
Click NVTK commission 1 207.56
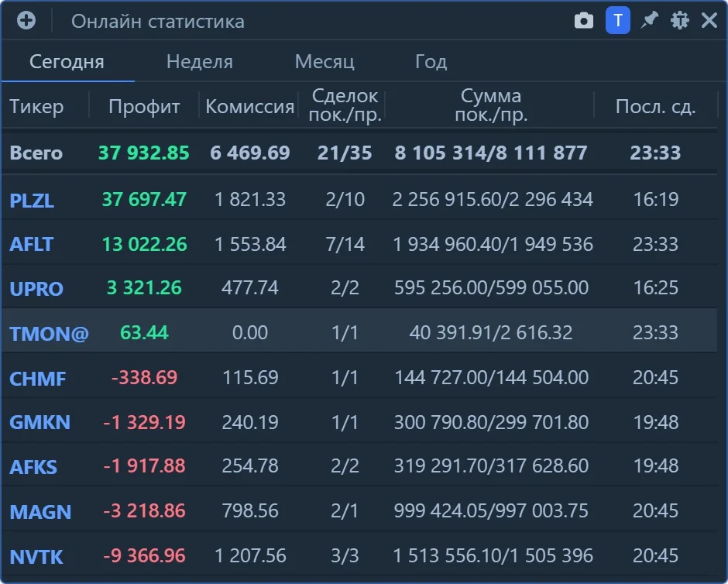click(x=250, y=555)
